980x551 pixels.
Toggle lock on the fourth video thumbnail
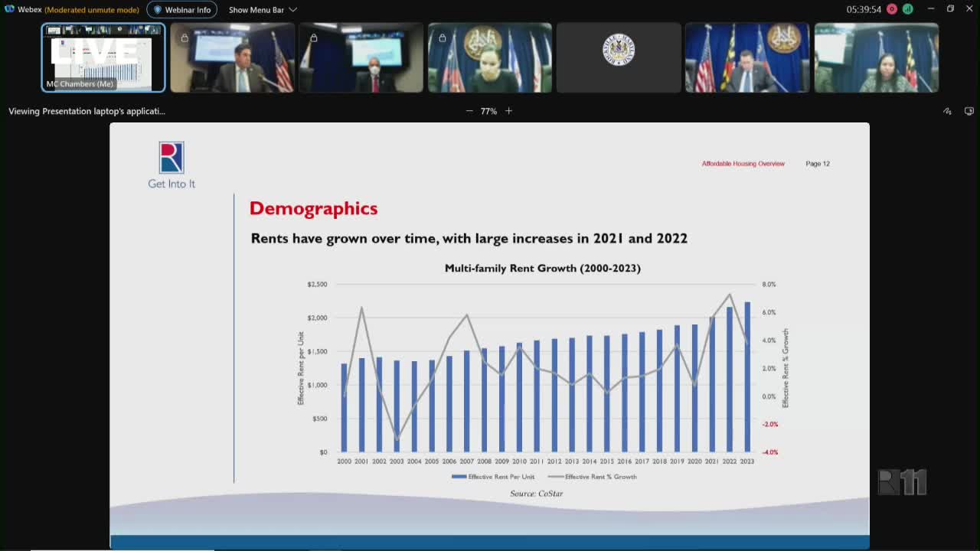[442, 37]
